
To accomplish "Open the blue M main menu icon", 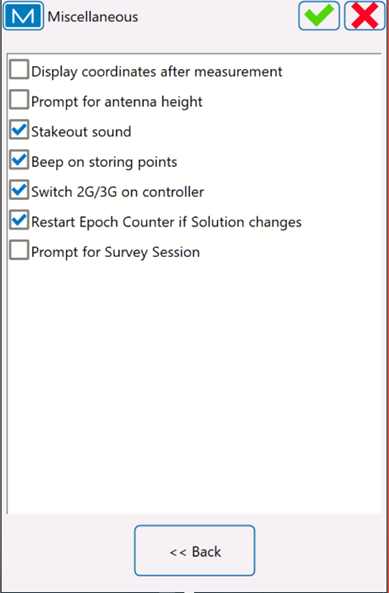I will coord(23,16).
